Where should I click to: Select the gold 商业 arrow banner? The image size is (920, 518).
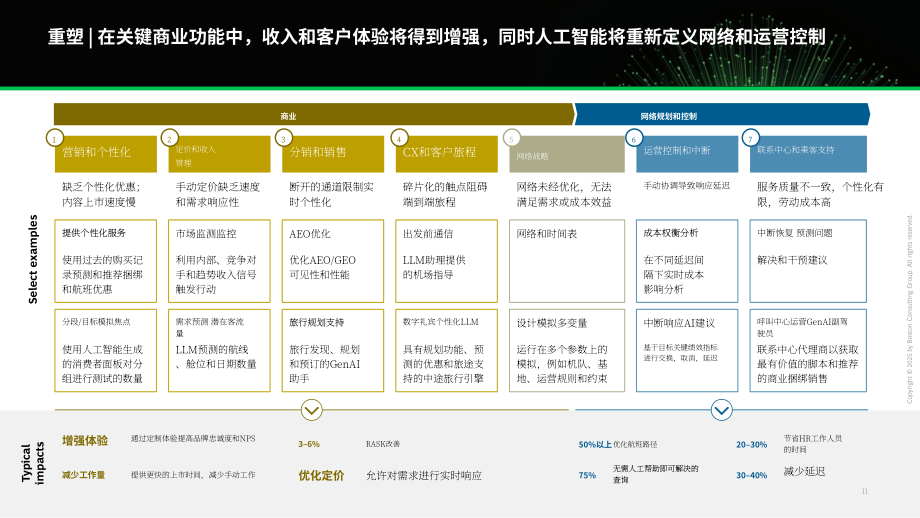[x=313, y=114]
